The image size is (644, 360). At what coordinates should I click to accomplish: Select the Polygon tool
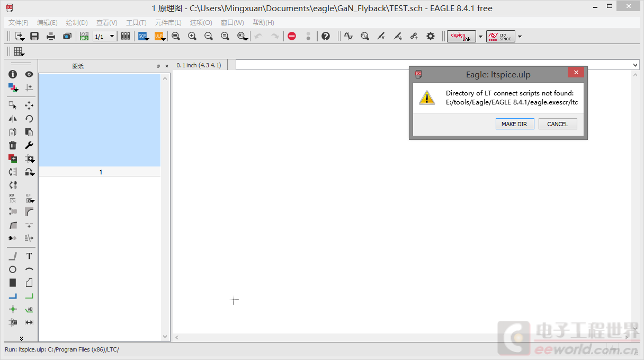pyautogui.click(x=29, y=283)
